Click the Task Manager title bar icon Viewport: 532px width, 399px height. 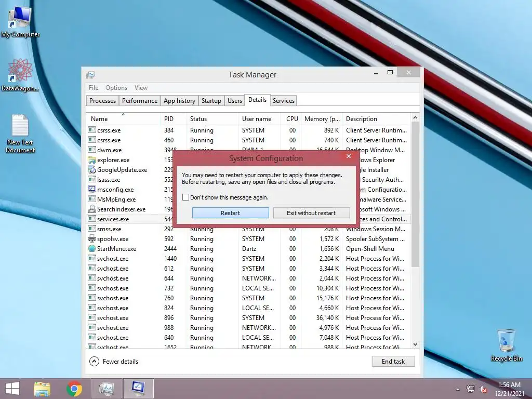[90, 75]
